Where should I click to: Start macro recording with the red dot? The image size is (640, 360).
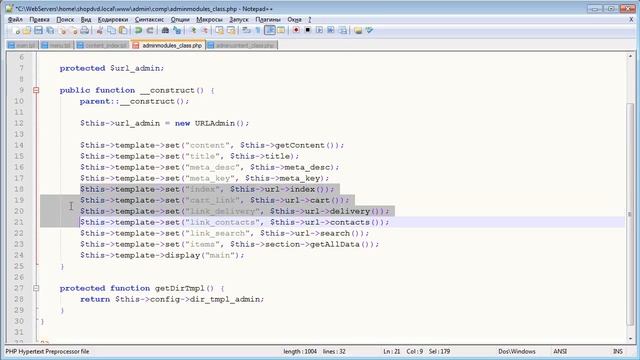tap(296, 31)
